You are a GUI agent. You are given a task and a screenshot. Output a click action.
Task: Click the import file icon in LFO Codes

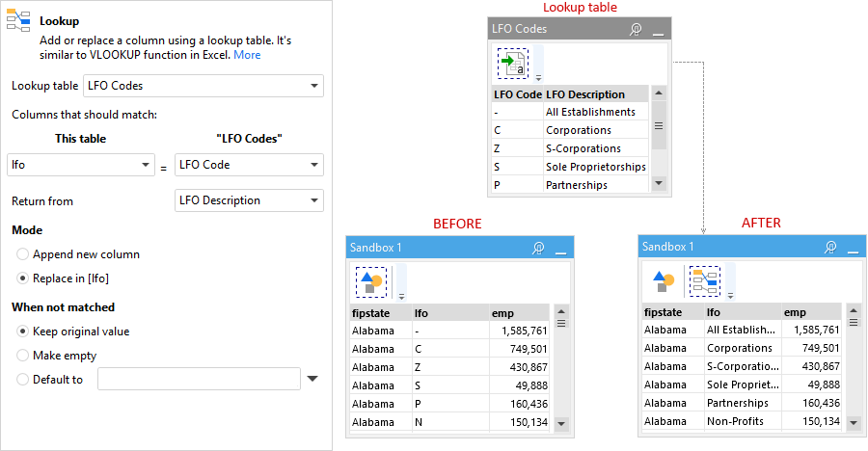(513, 63)
